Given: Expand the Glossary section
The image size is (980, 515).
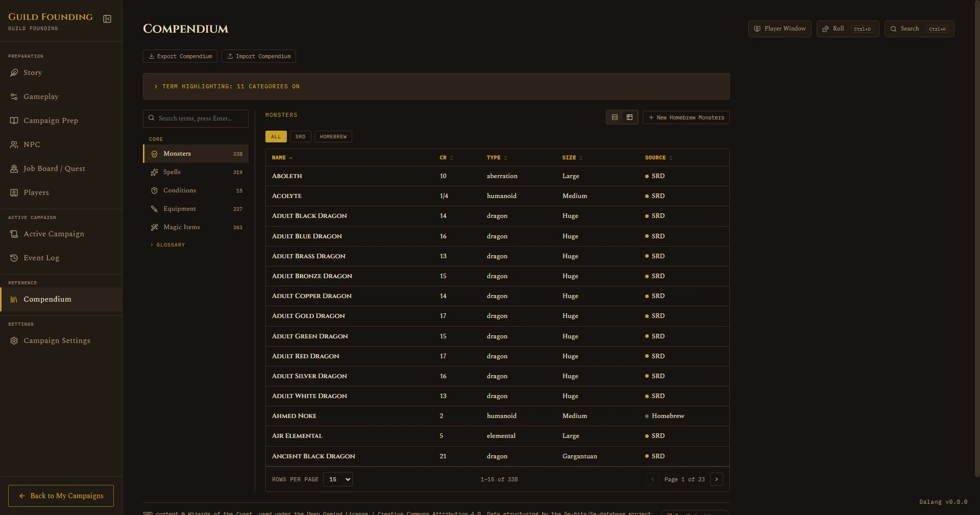Looking at the screenshot, I should click(x=168, y=245).
